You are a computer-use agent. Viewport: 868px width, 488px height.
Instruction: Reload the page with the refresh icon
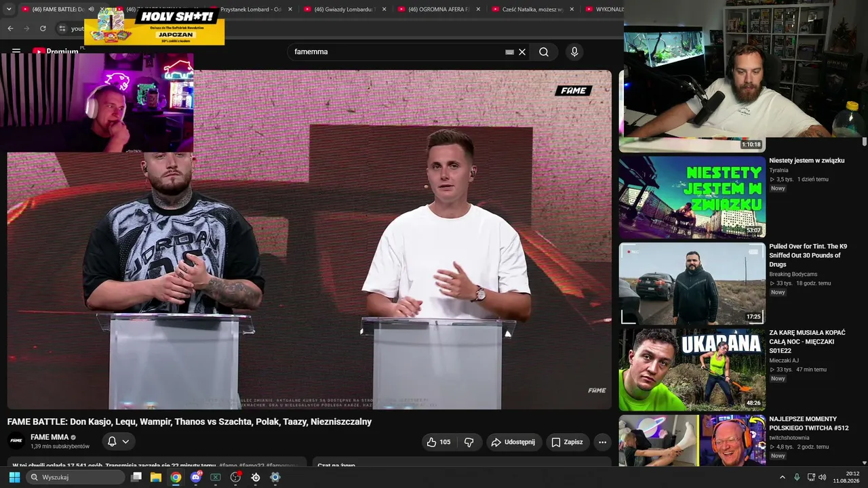(43, 28)
